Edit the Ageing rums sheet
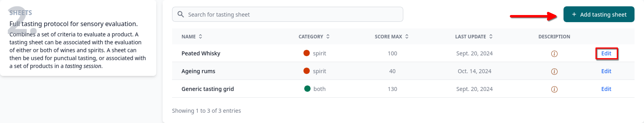 [x=606, y=71]
